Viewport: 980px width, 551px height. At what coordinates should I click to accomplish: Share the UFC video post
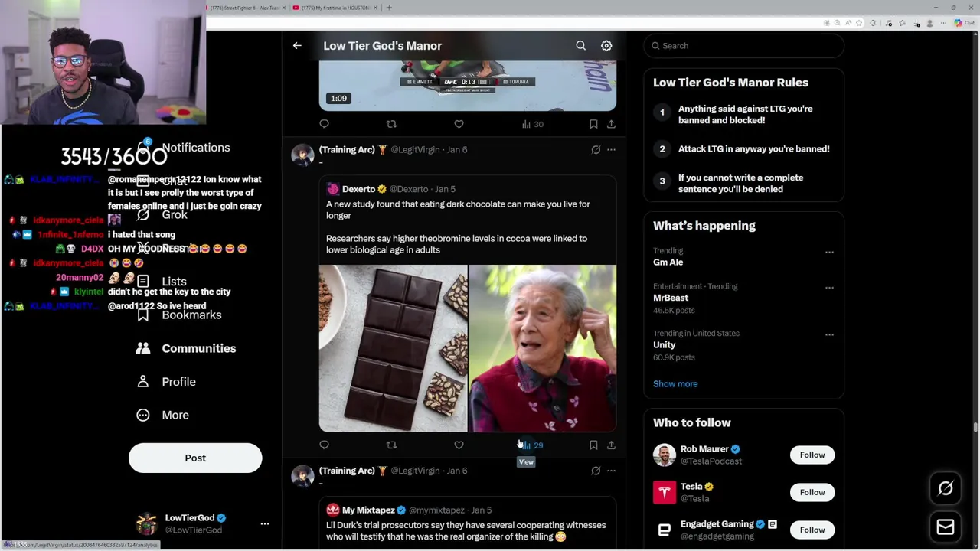coord(611,124)
